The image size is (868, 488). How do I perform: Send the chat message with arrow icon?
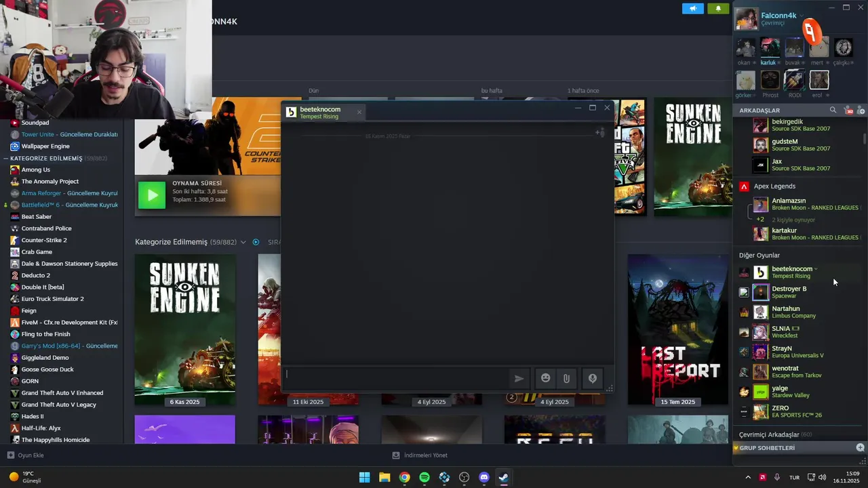pos(519,379)
